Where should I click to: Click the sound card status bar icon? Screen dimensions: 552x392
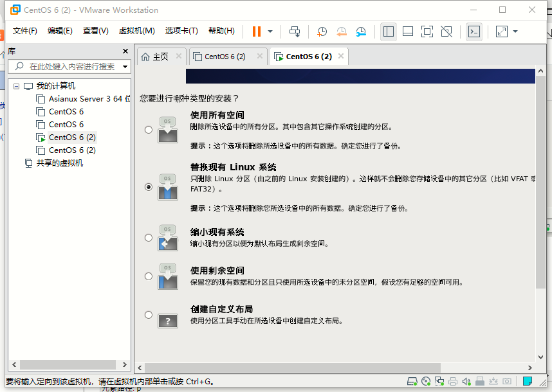(x=466, y=382)
